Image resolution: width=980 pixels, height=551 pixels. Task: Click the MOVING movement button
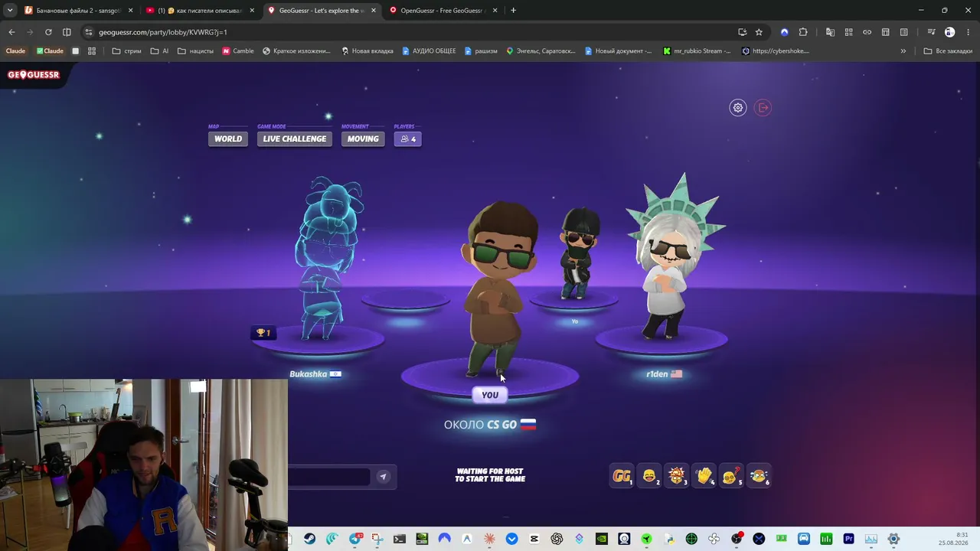(363, 139)
